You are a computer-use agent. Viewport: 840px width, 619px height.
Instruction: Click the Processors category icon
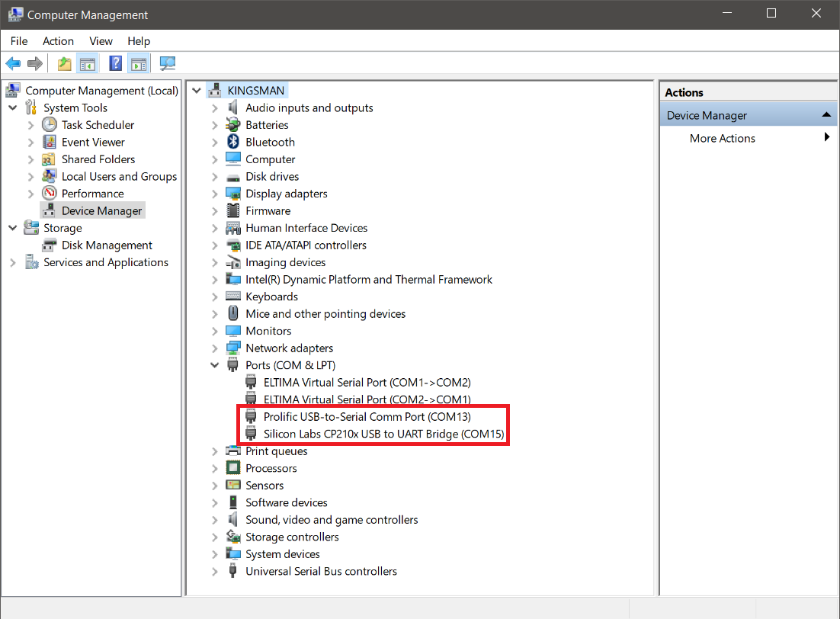tap(233, 468)
